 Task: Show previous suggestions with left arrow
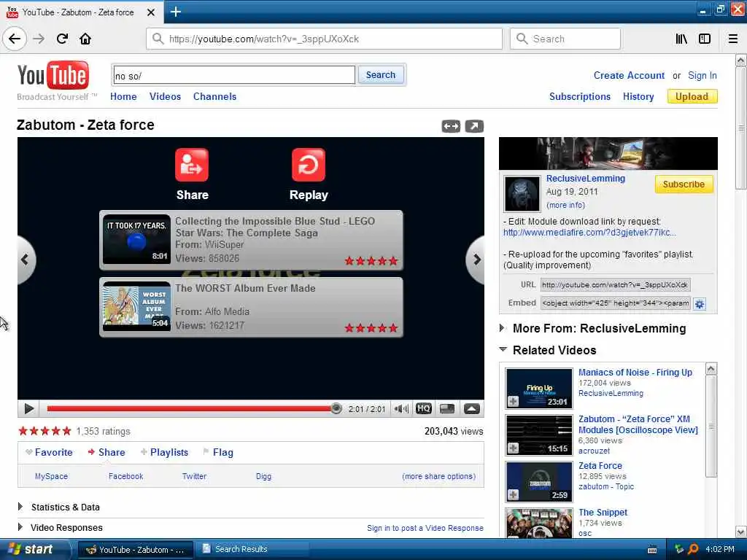pos(26,260)
